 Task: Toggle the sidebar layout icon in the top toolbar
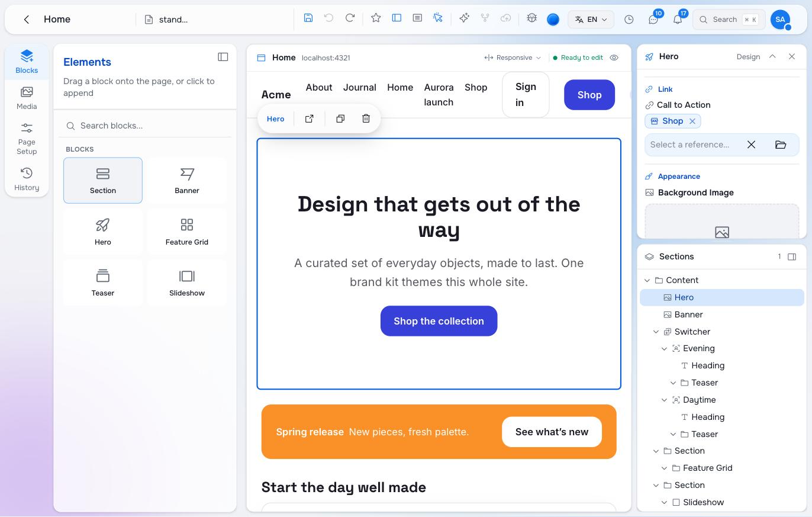[x=397, y=18]
